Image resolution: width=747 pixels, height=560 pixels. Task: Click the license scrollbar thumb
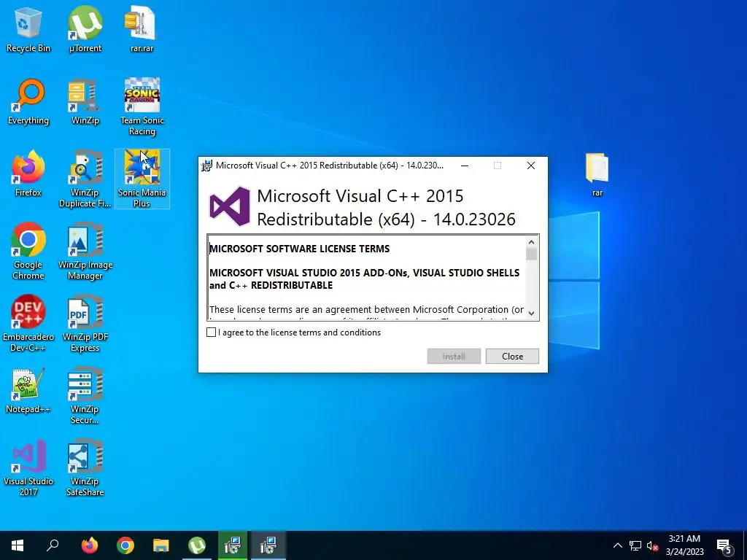[531, 254]
